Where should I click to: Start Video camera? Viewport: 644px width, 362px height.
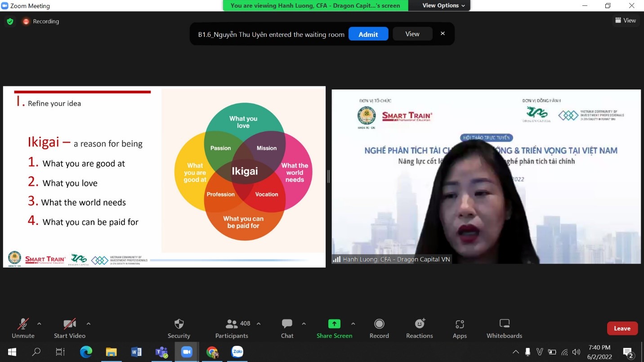coord(70,328)
